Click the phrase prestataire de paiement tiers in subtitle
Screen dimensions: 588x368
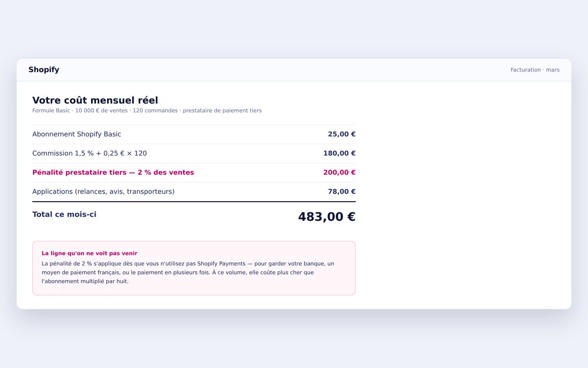pyautogui.click(x=222, y=110)
